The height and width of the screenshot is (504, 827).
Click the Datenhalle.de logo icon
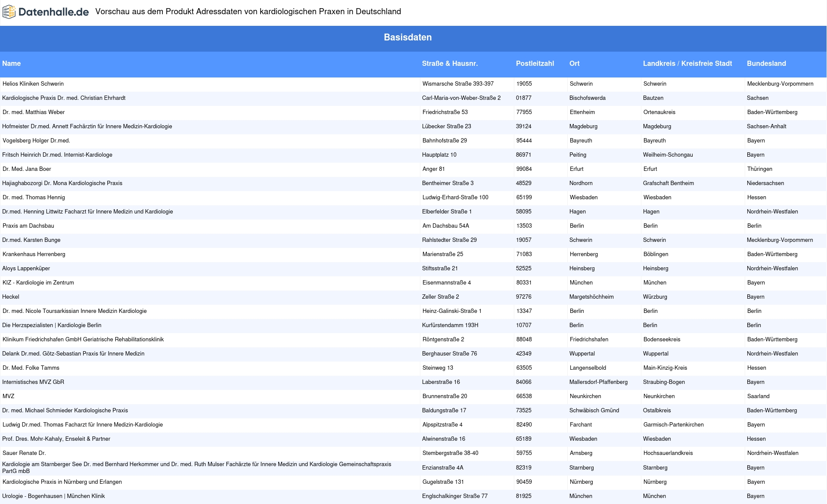(9, 12)
